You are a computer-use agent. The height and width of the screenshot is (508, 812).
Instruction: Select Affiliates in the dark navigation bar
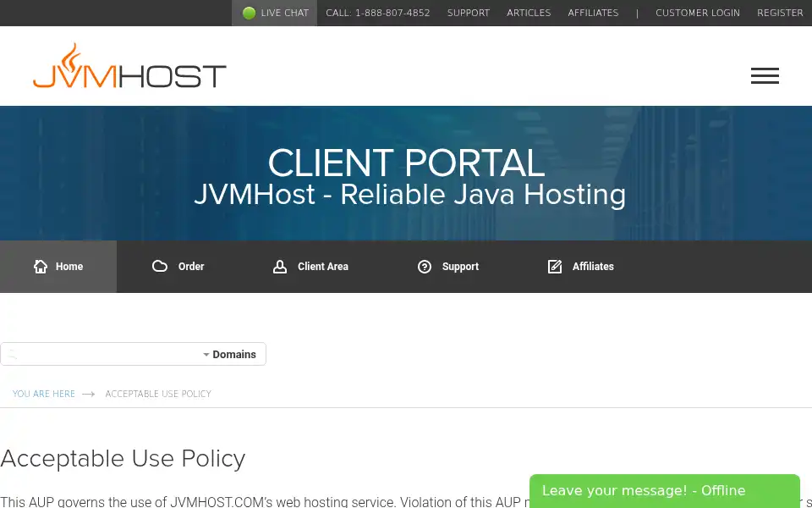click(x=580, y=267)
